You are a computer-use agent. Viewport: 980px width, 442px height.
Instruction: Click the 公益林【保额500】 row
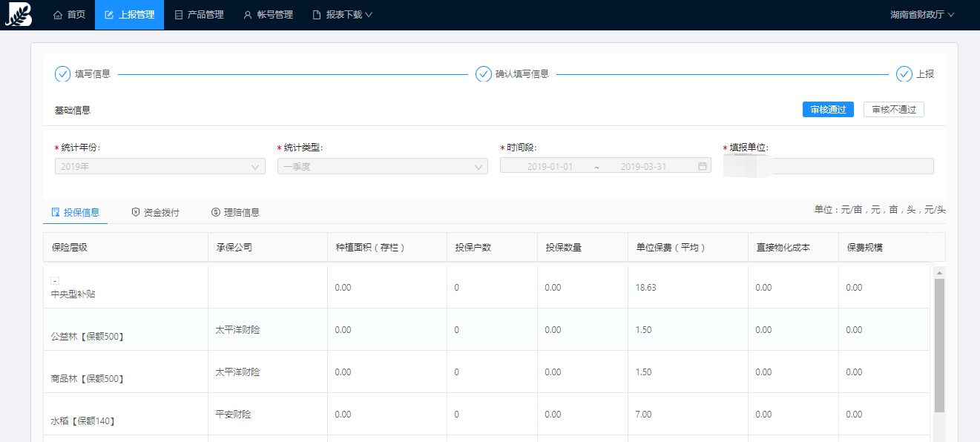coord(486,329)
